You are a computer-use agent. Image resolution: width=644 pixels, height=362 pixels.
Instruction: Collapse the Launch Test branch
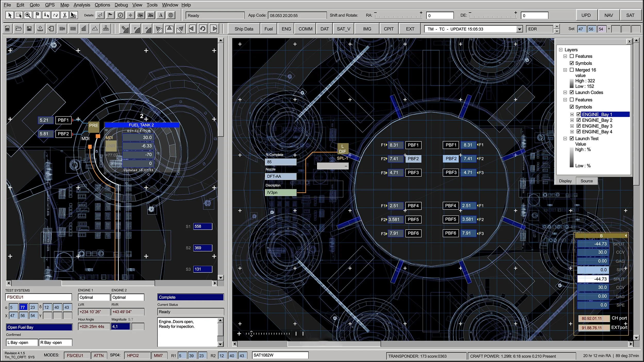tap(565, 138)
